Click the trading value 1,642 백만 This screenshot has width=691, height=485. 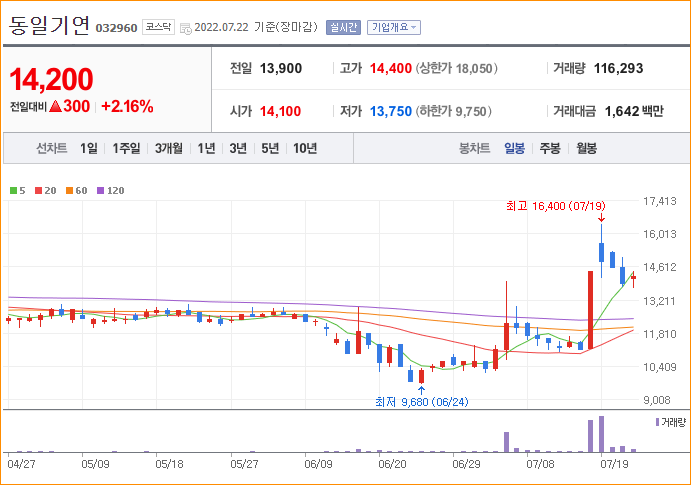(x=634, y=111)
